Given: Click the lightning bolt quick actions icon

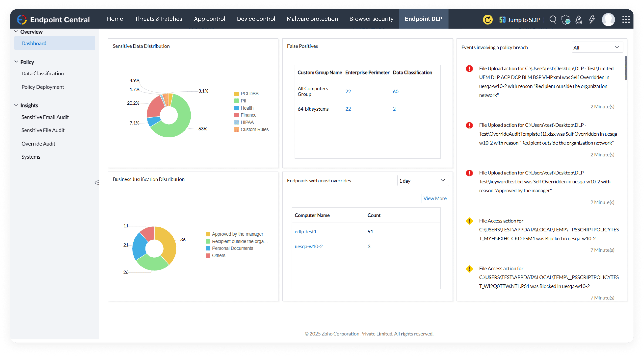Looking at the screenshot, I should (x=592, y=19).
